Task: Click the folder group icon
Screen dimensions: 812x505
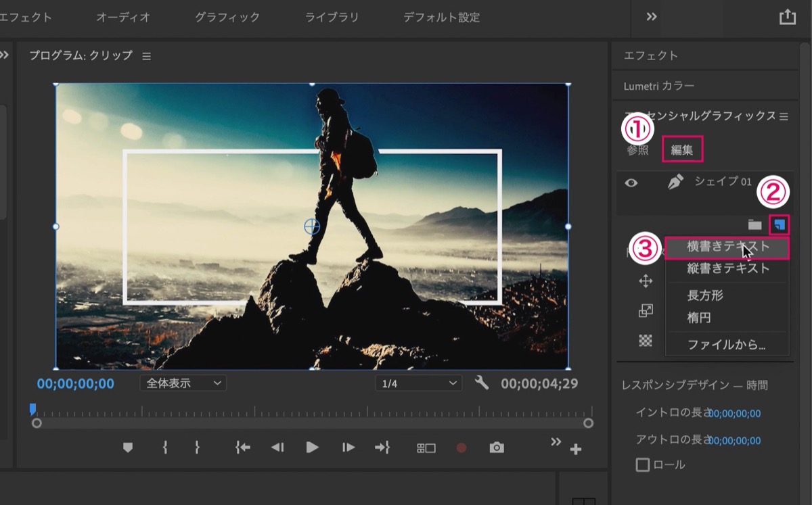Action: pyautogui.click(x=754, y=224)
